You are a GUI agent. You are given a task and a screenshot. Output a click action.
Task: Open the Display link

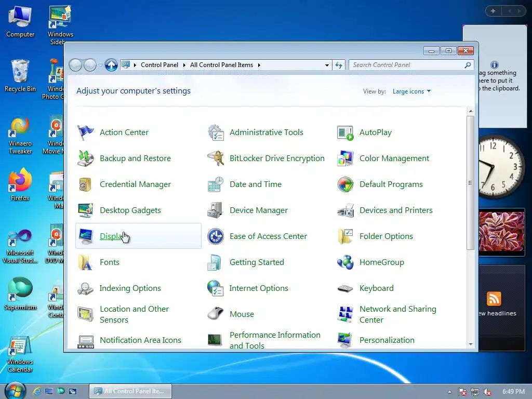pyautogui.click(x=111, y=236)
